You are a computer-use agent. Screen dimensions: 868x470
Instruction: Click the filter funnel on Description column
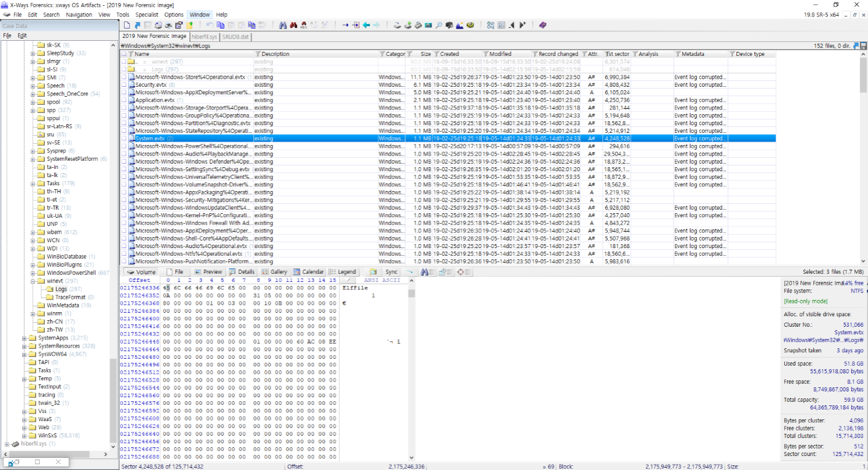258,54
